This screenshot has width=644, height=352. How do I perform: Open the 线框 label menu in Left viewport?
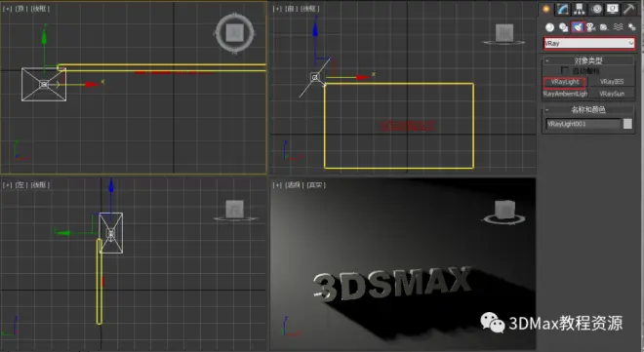pos(40,185)
